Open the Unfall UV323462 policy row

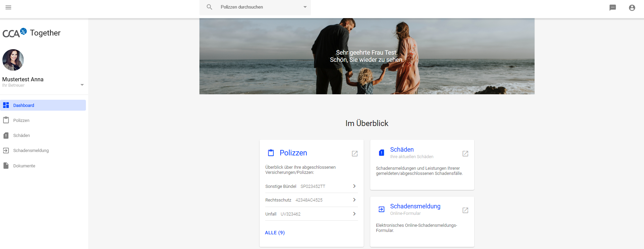pos(311,214)
